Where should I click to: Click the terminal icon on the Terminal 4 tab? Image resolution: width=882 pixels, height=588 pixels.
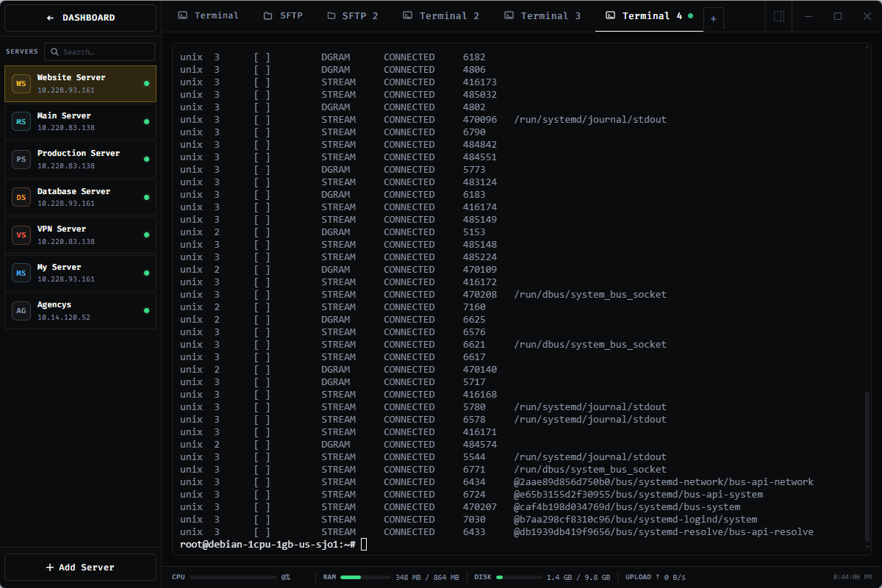(610, 15)
